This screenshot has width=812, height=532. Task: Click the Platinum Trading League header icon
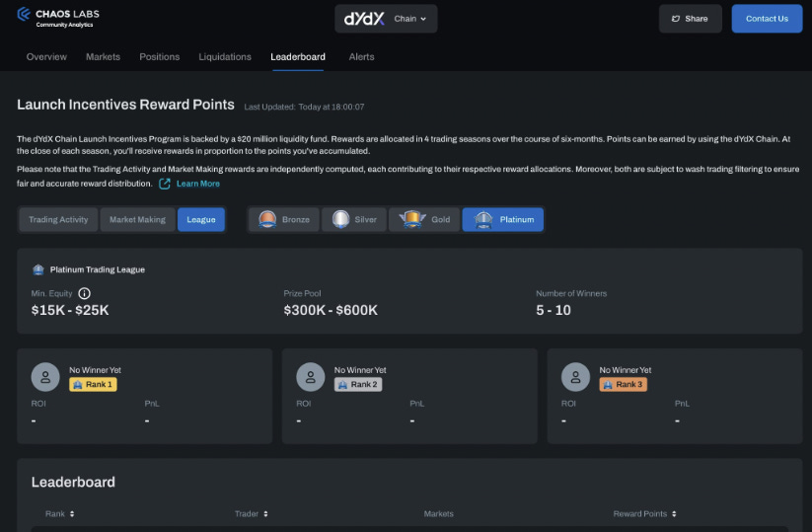point(38,269)
